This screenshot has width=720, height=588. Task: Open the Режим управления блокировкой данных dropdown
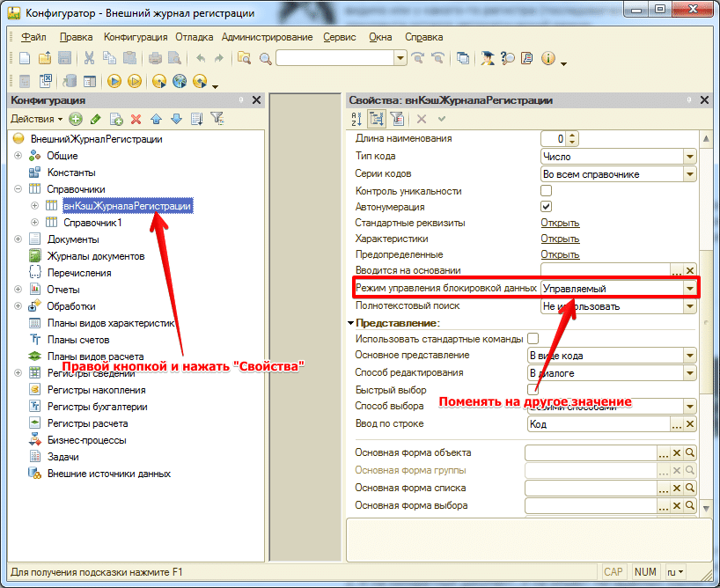690,288
